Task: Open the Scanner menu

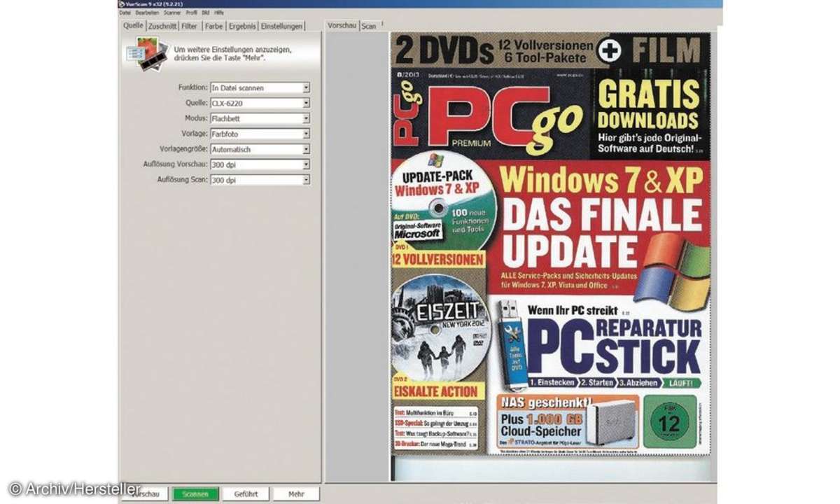Action: tap(172, 13)
